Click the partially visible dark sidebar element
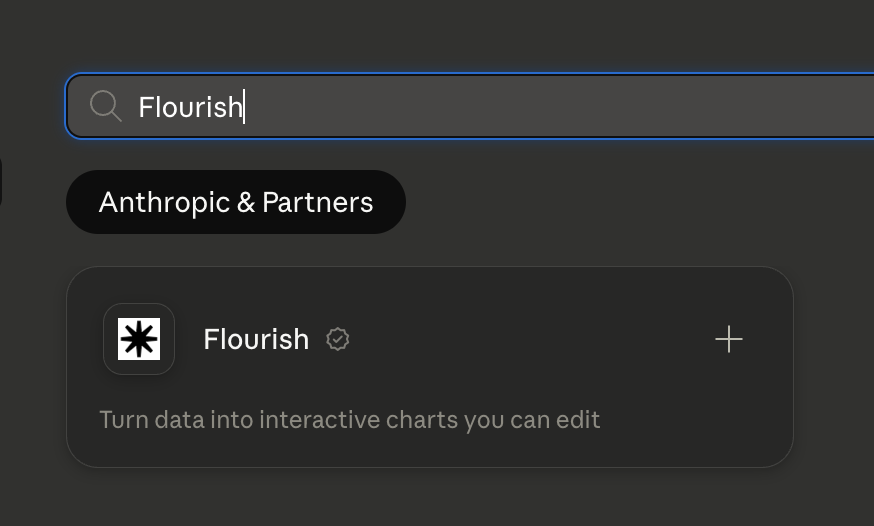874x526 pixels. (x=1, y=182)
